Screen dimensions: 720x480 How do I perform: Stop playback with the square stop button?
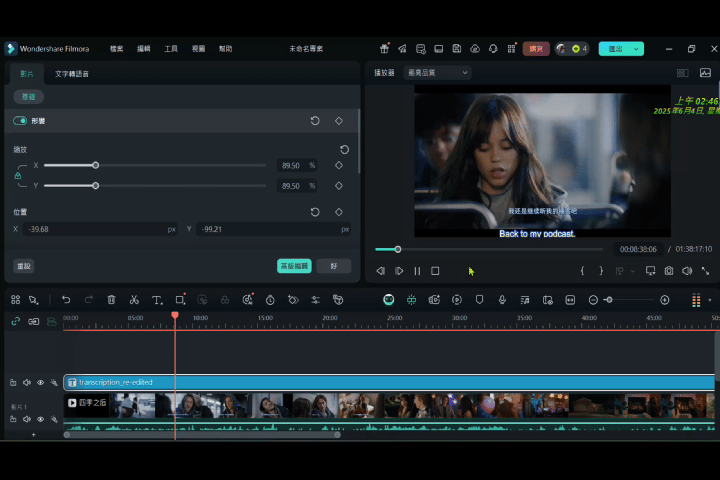(x=435, y=271)
